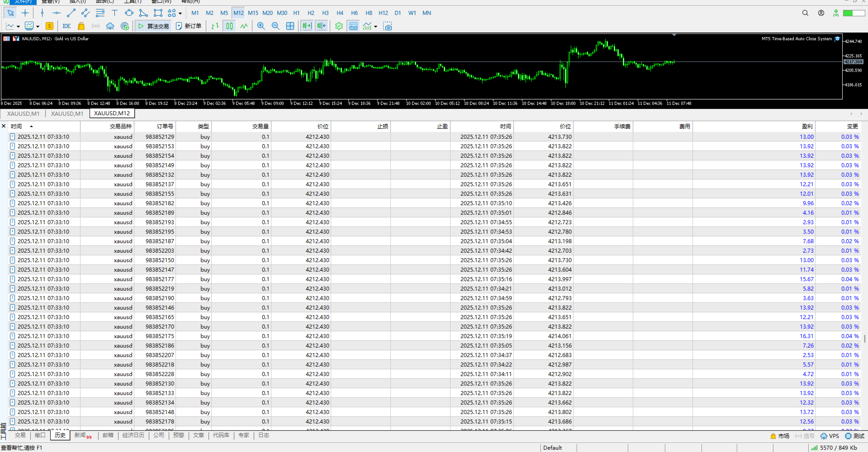868x452 pixels.
Task: Activate the Fibonacci retracement tool
Action: [x=100, y=13]
